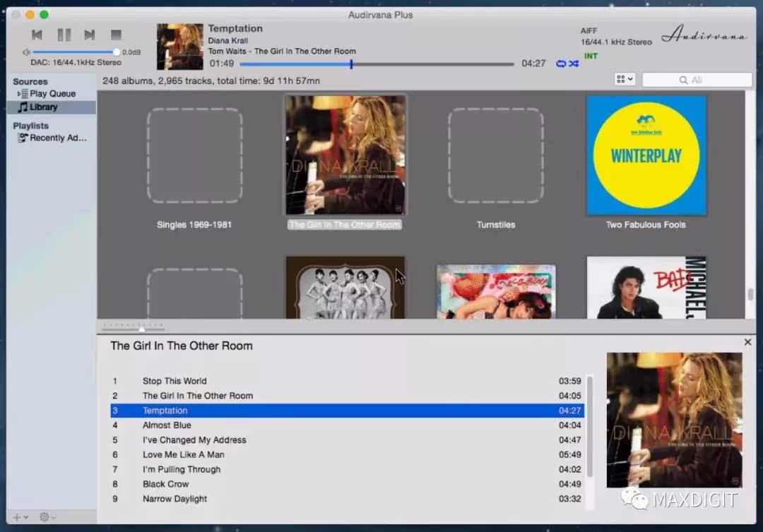Open the album view mode dropdown
This screenshot has height=532, width=763.
tap(625, 79)
